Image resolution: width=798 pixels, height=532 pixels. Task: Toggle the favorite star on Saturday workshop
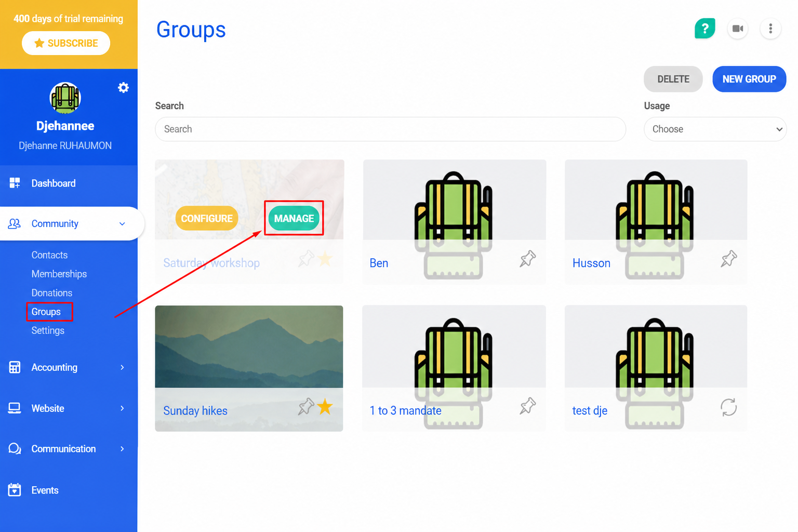tap(325, 259)
